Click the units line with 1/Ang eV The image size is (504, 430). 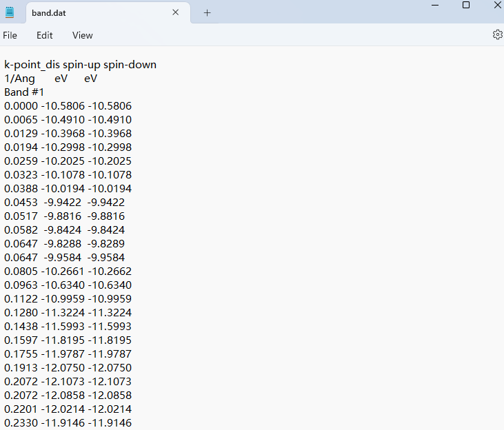point(51,79)
